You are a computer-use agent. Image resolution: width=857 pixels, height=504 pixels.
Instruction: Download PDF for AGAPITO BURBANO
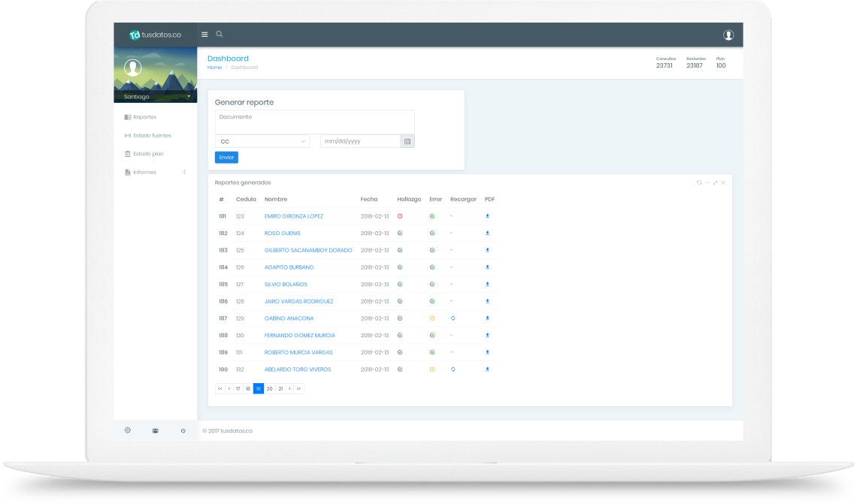click(488, 267)
